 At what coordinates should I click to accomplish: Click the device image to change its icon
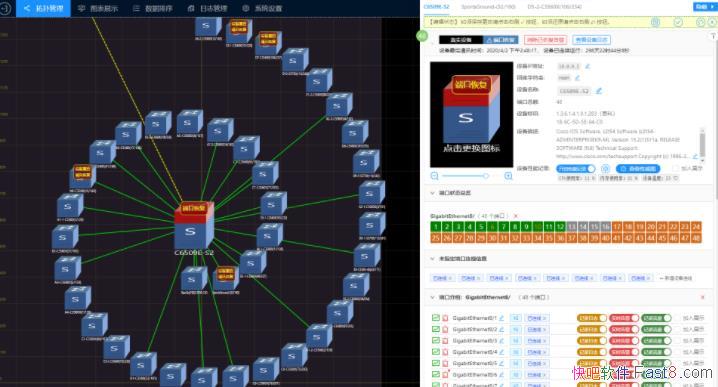tap(471, 114)
